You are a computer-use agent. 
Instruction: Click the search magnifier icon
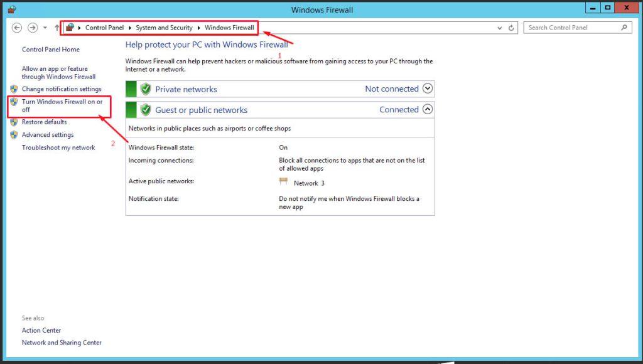(624, 28)
